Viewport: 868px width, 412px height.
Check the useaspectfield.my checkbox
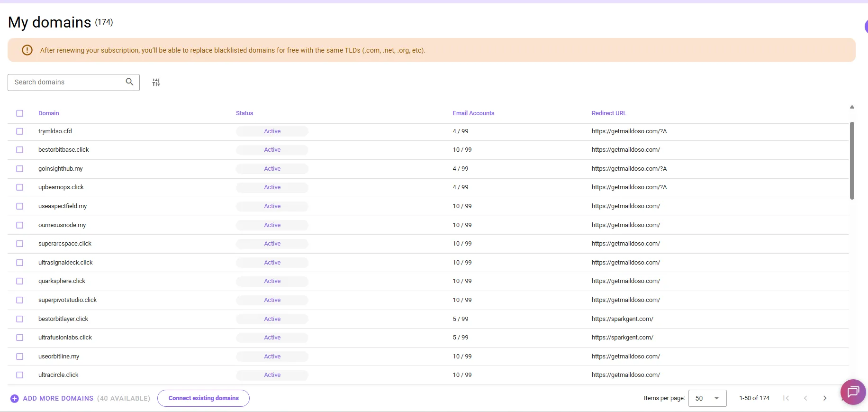tap(19, 206)
